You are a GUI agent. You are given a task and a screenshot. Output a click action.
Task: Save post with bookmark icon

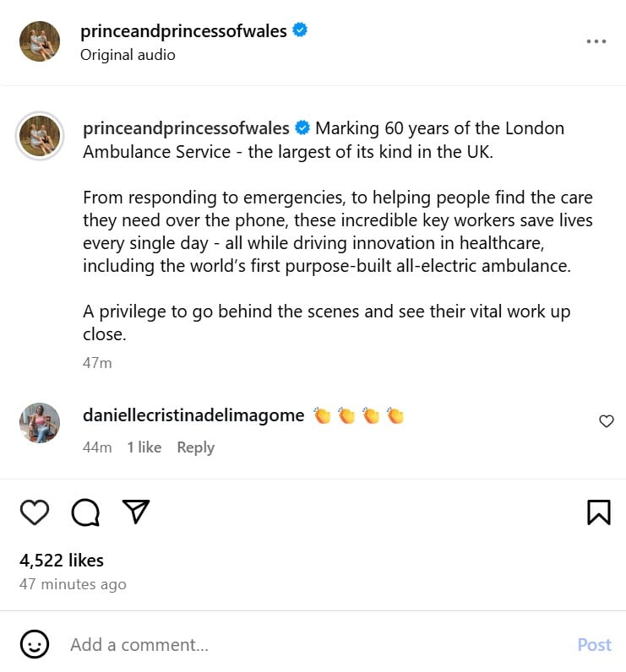click(x=598, y=512)
